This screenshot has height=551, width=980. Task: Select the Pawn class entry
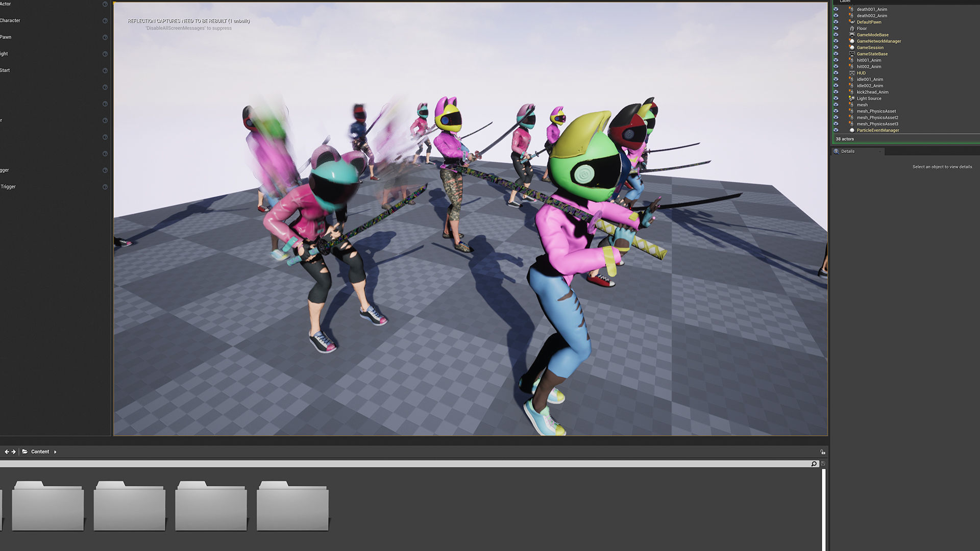pyautogui.click(x=6, y=37)
